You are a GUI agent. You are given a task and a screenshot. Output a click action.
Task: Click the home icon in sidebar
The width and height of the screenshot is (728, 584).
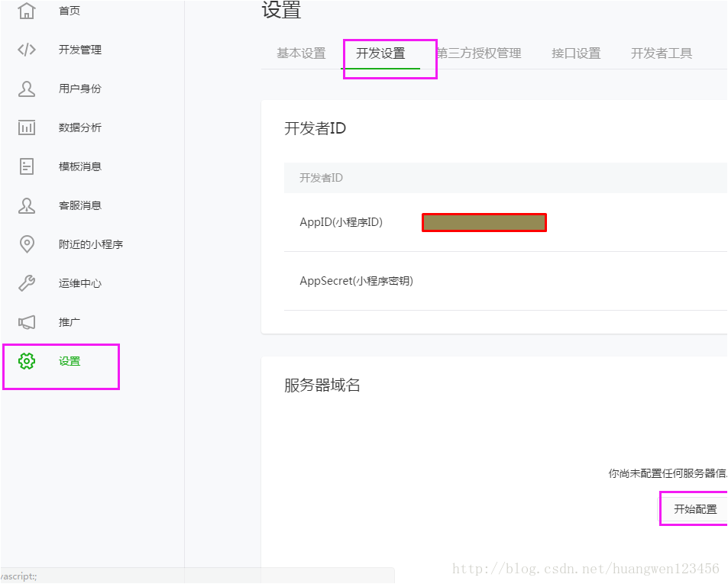coord(27,11)
